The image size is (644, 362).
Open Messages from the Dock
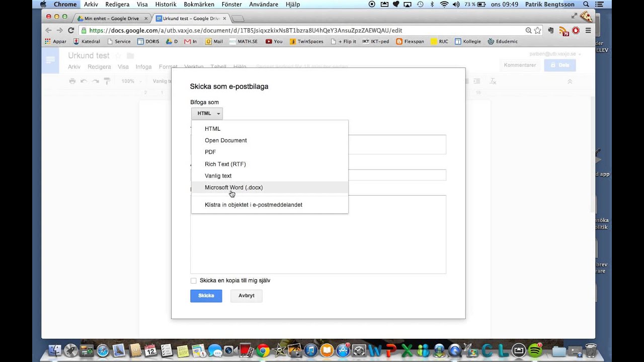pos(214,350)
